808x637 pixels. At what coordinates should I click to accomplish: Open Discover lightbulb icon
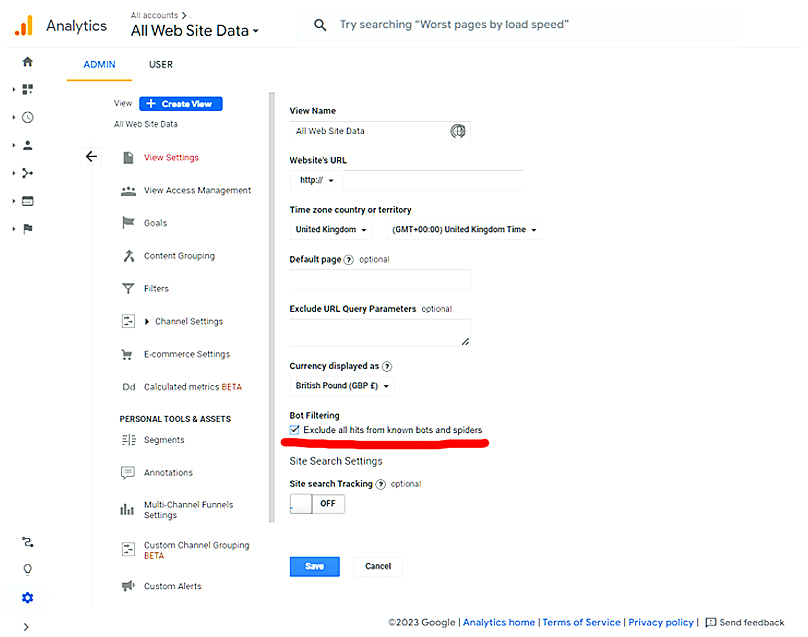click(28, 569)
